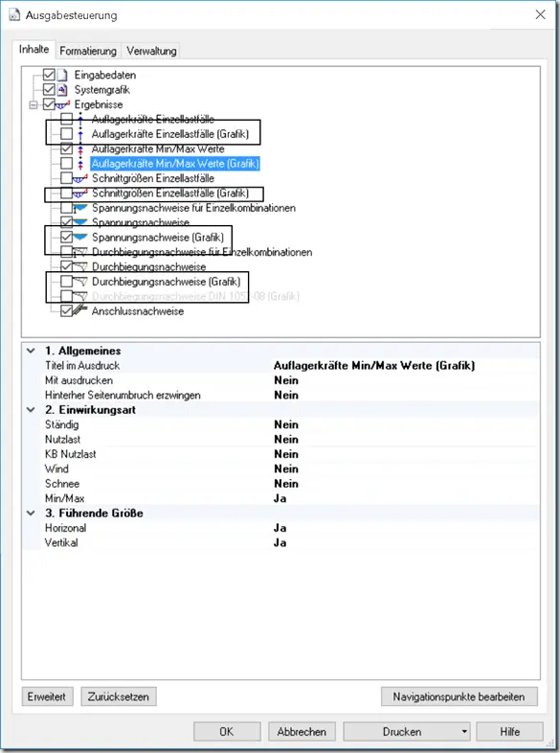Click the Ergebnisse diagram icon
This screenshot has width=560, height=753.
point(63,104)
